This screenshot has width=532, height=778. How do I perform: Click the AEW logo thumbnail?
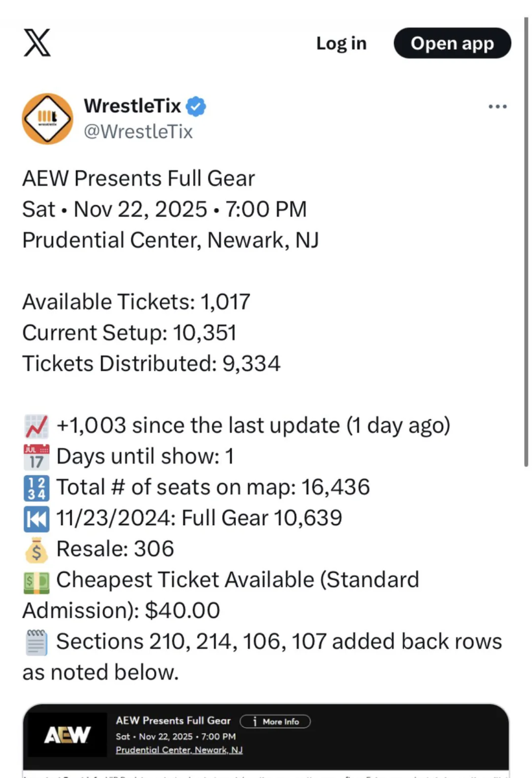point(67,735)
